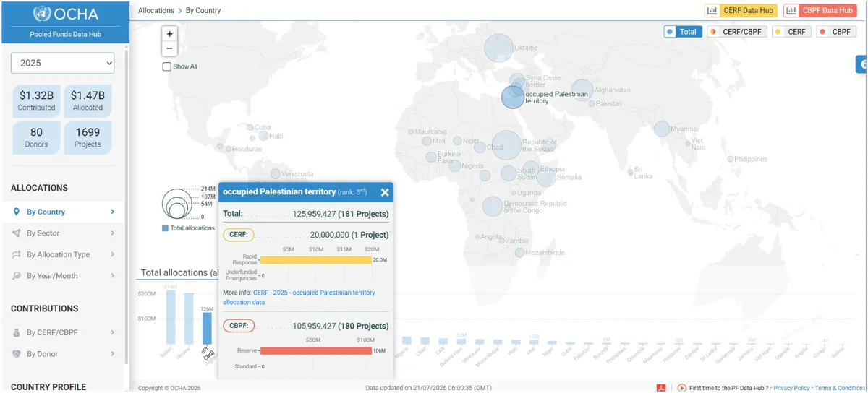Switch map to CERF/CBPF view
This screenshot has width=868, height=393.
tap(736, 32)
